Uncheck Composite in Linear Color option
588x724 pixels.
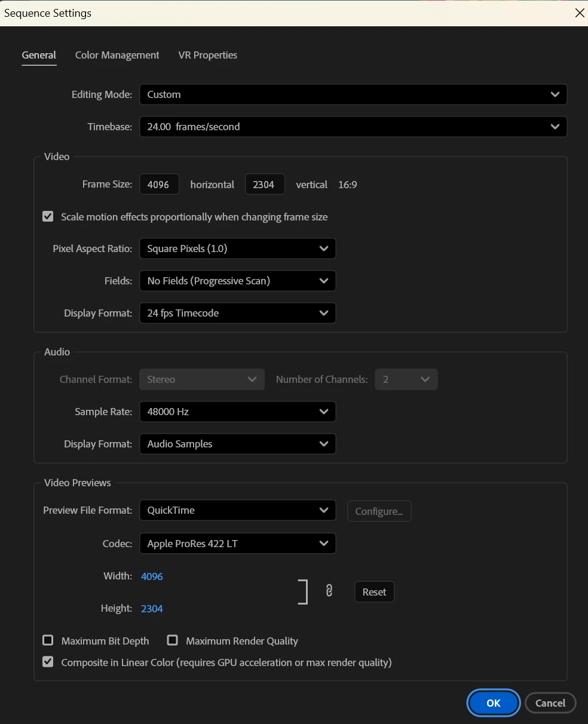48,662
